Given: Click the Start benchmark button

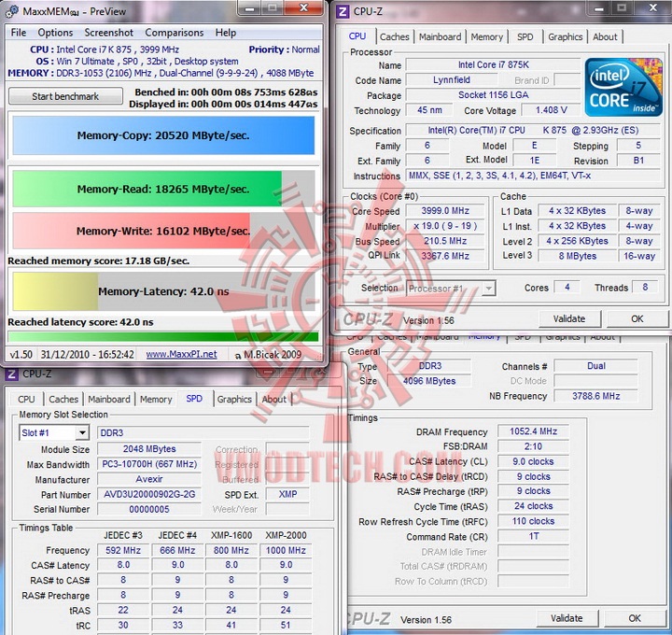Looking at the screenshot, I should 65,96.
